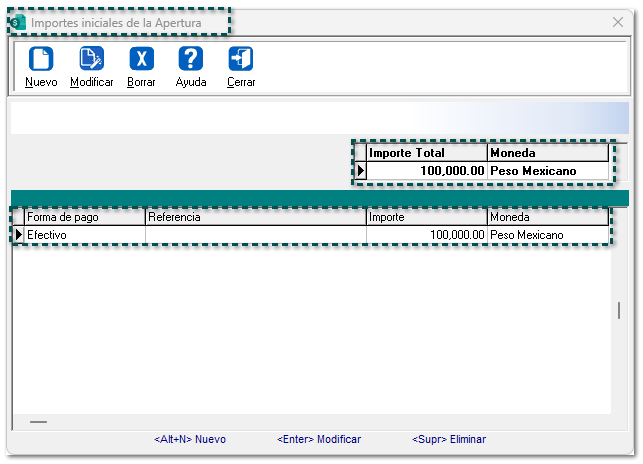
Task: Click row indicator arrow beside Importe Total
Action: pos(360,171)
